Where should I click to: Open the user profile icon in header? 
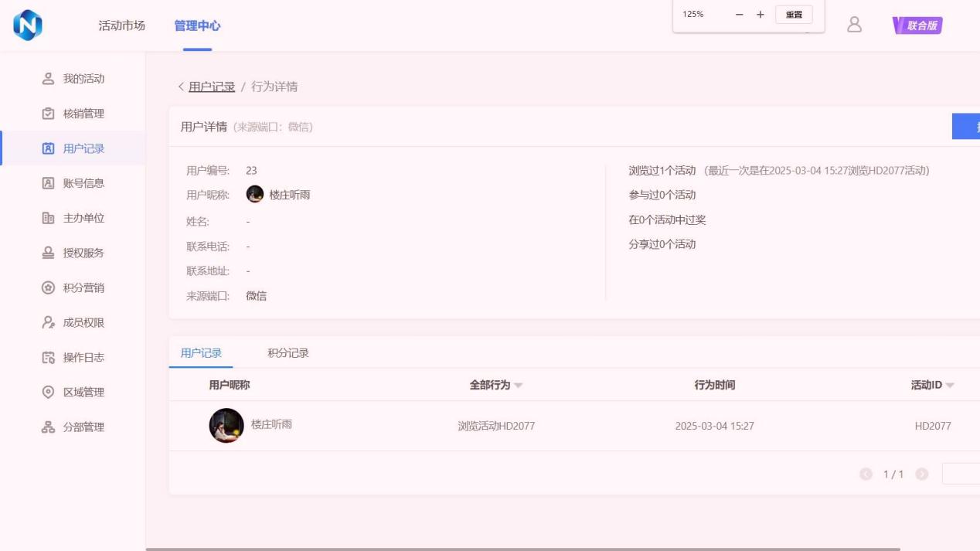(x=854, y=25)
